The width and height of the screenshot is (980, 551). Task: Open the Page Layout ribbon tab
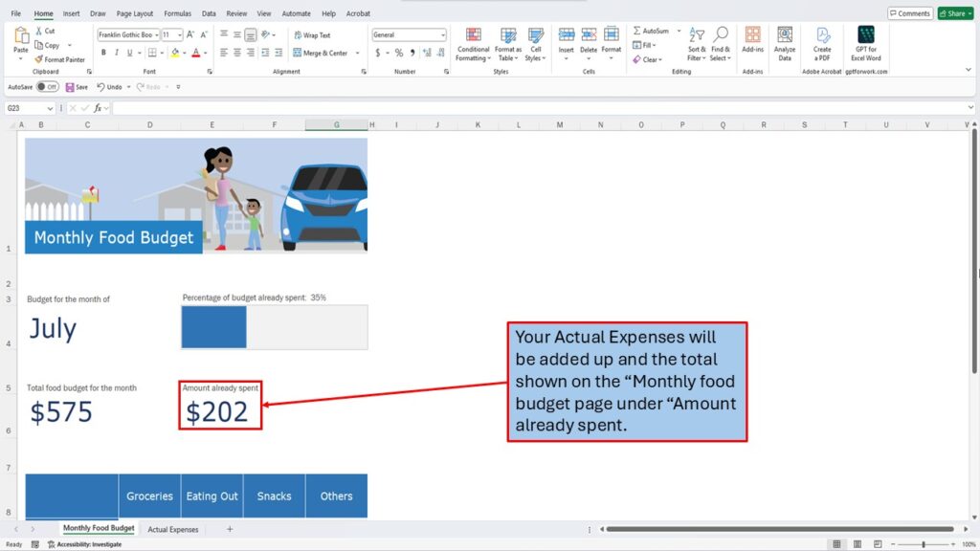pos(135,14)
